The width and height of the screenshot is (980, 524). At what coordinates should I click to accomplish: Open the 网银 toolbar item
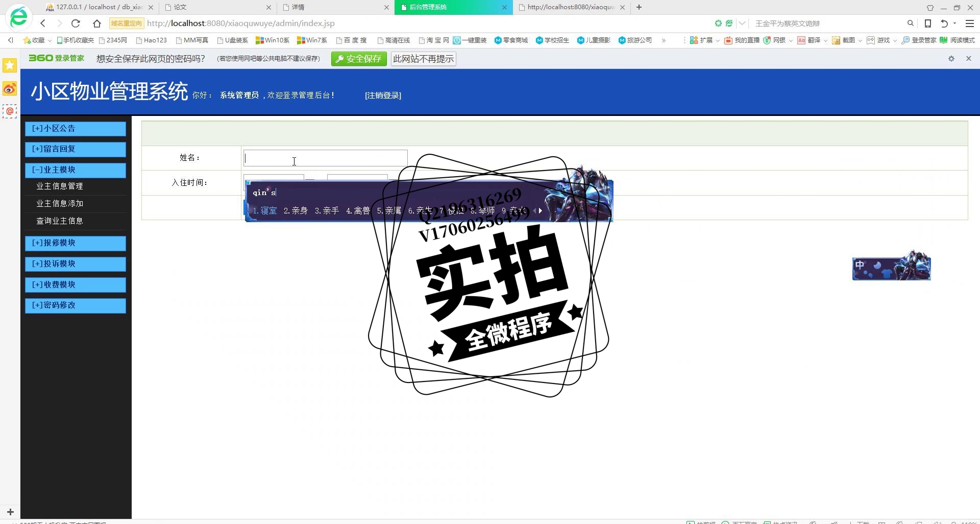[x=777, y=40]
